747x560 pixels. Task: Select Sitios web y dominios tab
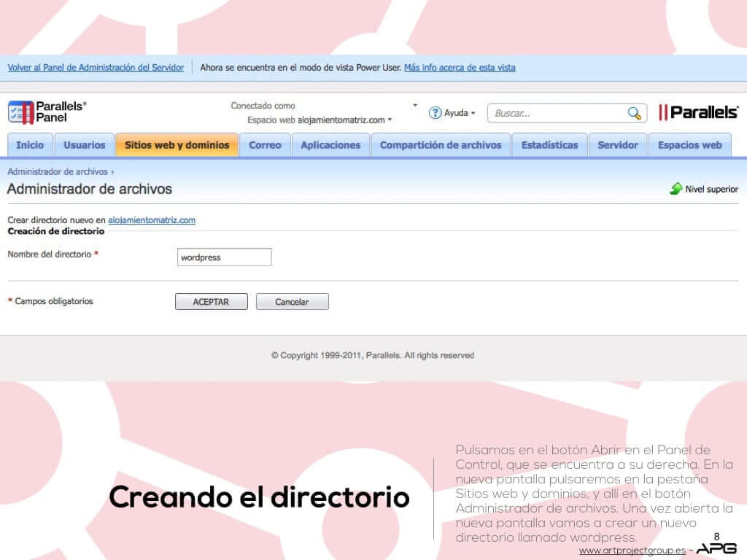177,145
